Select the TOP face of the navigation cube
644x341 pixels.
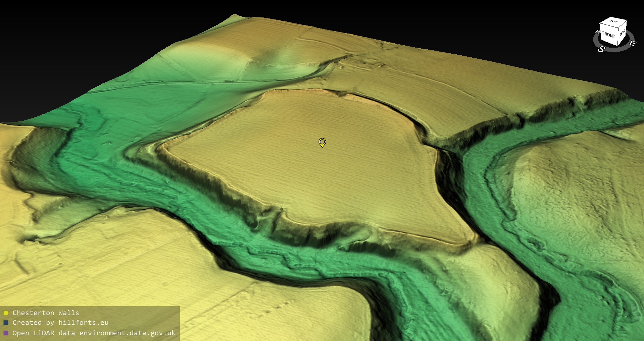614,22
